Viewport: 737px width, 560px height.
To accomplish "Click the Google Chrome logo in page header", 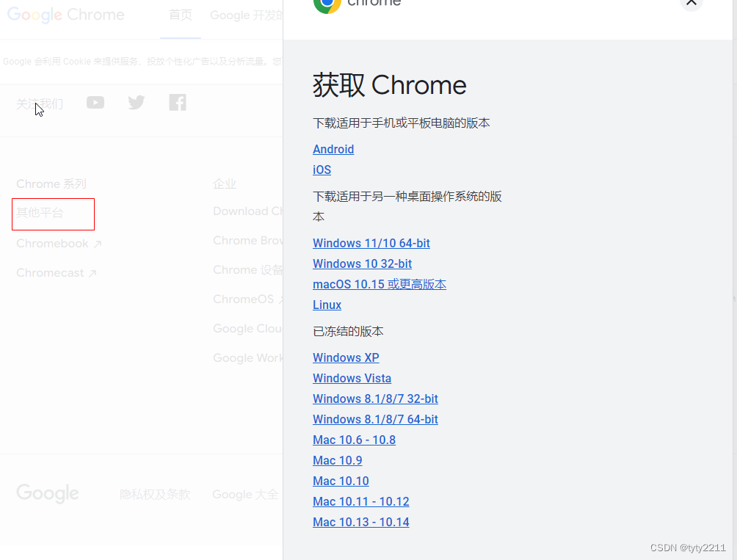I will coord(66,15).
